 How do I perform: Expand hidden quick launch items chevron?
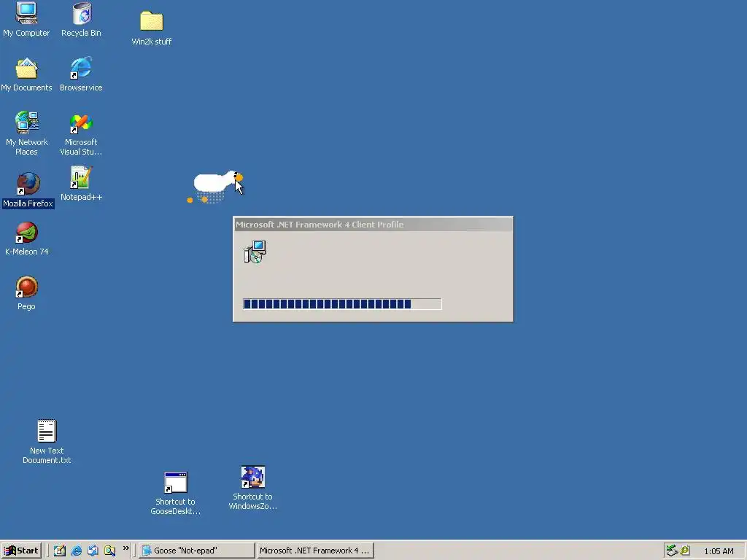125,548
